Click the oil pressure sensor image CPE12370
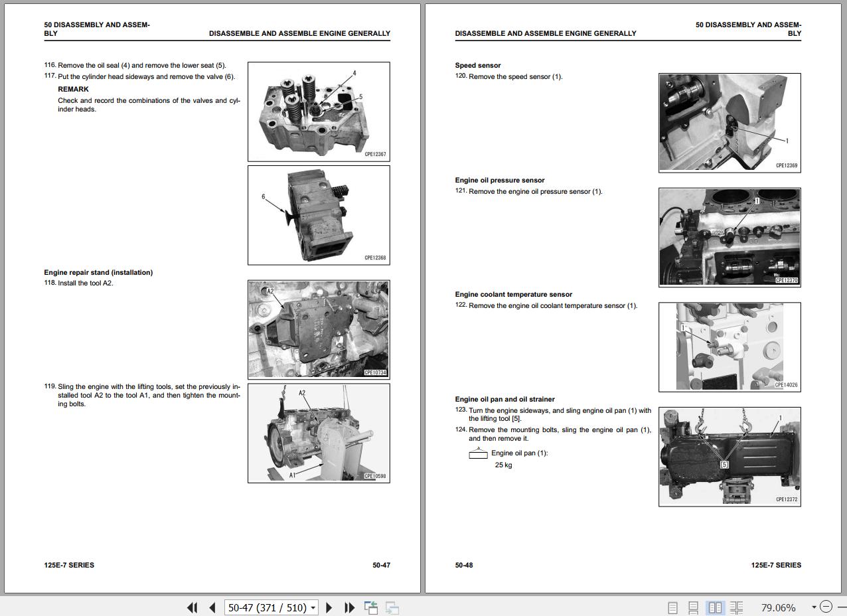The width and height of the screenshot is (847, 616). pos(730,237)
